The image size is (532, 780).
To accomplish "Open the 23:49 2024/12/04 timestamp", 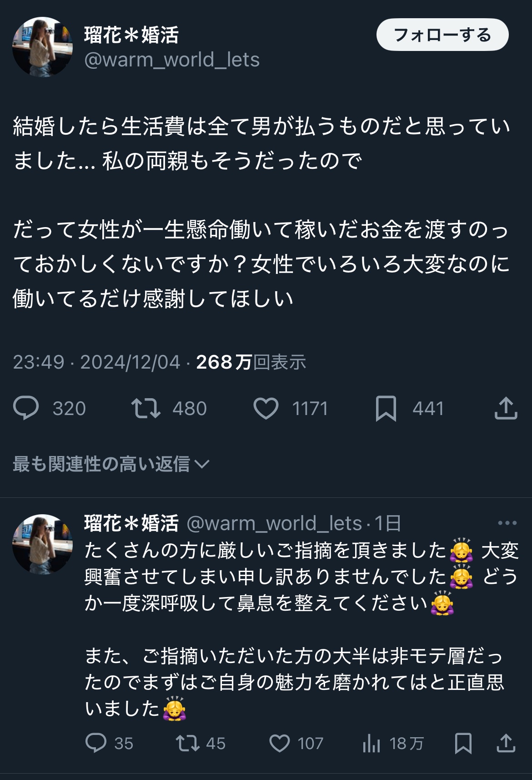I will coord(96,362).
